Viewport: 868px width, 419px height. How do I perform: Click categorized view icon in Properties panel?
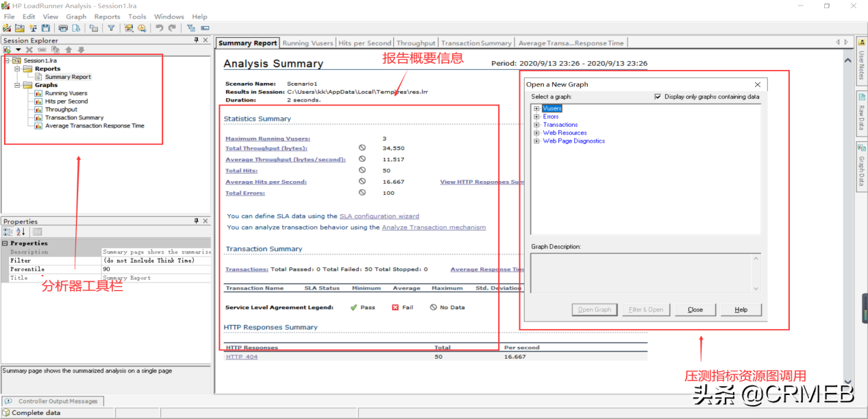tap(8, 232)
